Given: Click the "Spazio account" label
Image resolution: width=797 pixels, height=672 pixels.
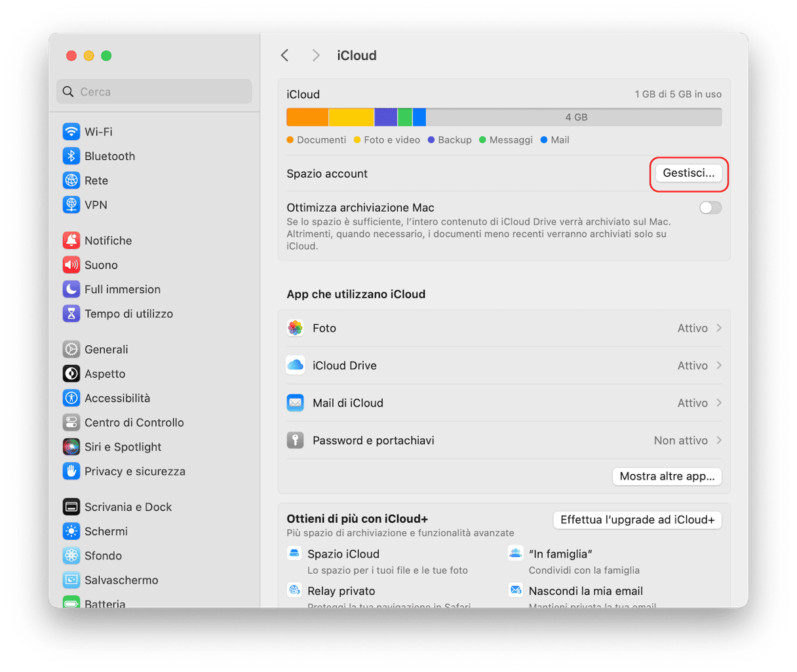Looking at the screenshot, I should tap(327, 174).
